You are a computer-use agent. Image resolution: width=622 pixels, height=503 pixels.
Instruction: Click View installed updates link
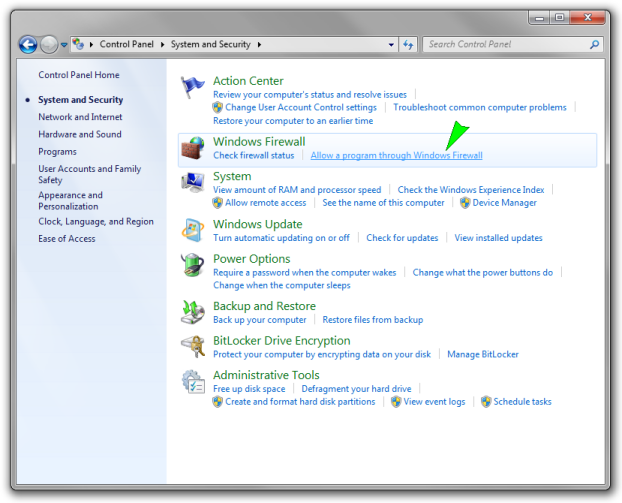pos(498,238)
